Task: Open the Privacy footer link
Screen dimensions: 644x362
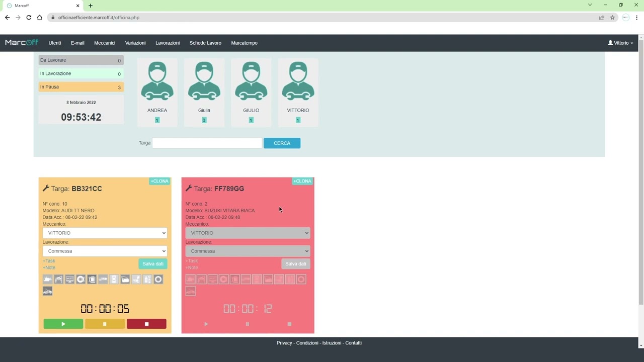Action: 284,343
